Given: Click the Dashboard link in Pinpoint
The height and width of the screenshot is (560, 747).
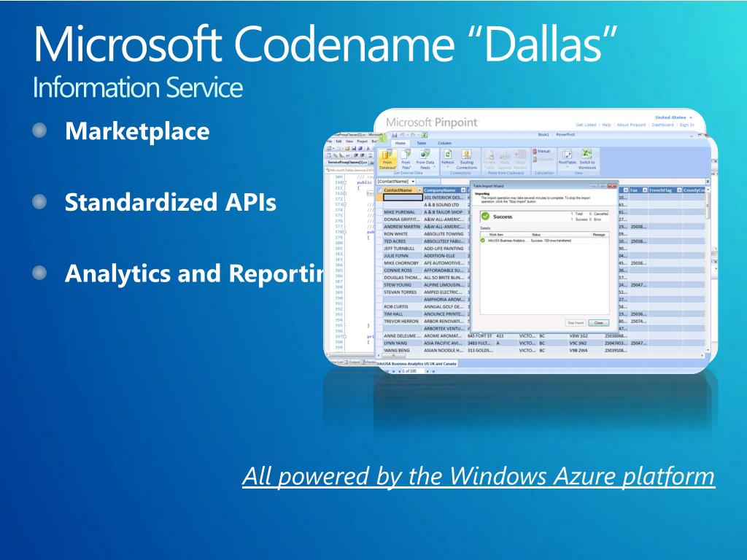Looking at the screenshot, I should tap(662, 125).
